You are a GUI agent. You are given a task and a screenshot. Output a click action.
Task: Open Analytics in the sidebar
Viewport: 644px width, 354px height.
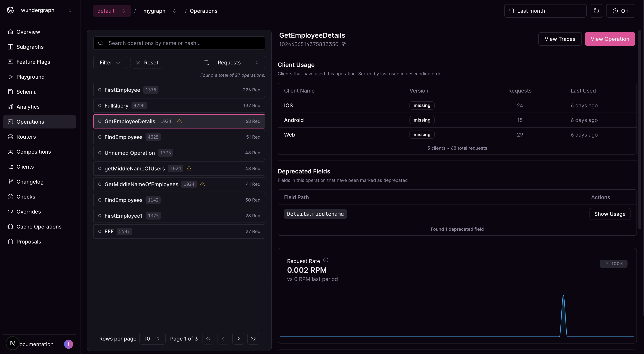pyautogui.click(x=28, y=107)
